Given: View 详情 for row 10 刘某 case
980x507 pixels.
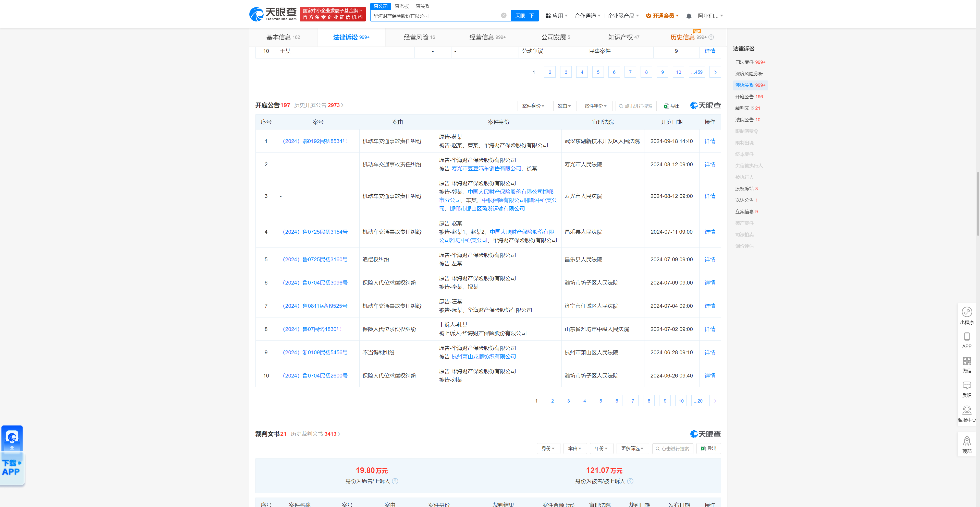Looking at the screenshot, I should point(709,376).
